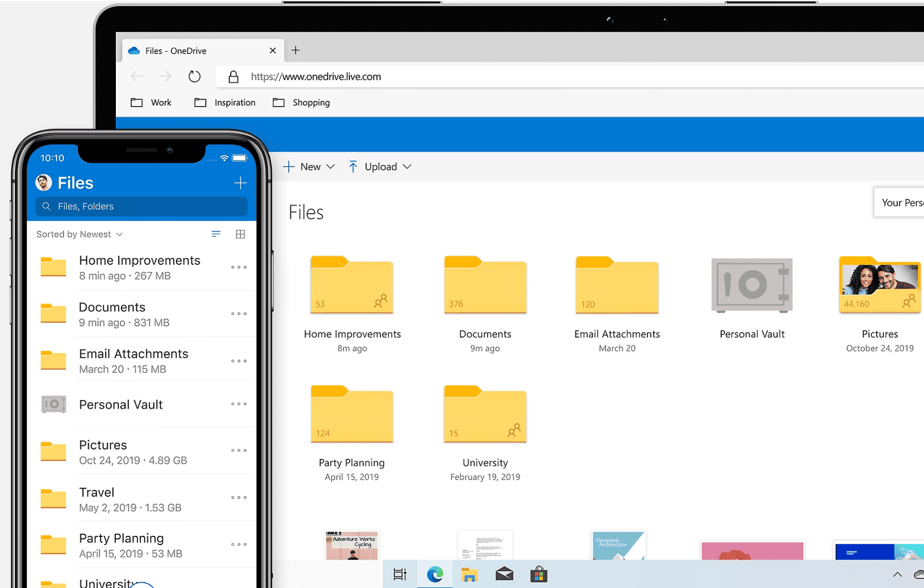Open Documents row on phone

(x=141, y=314)
